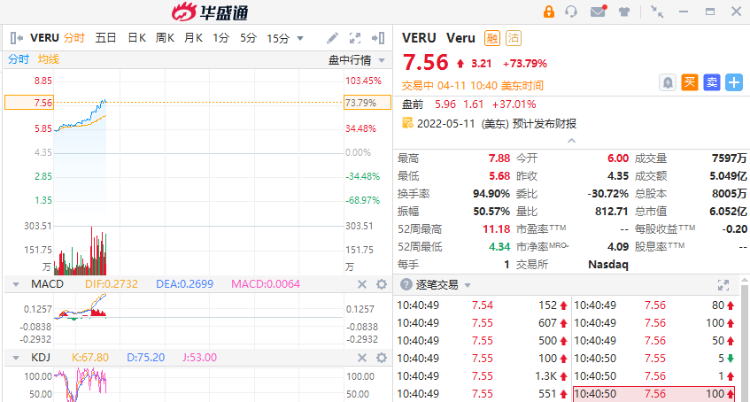Collapse right panel icon in chart toolbar
Image resolution: width=750 pixels, height=402 pixels.
pos(378,38)
